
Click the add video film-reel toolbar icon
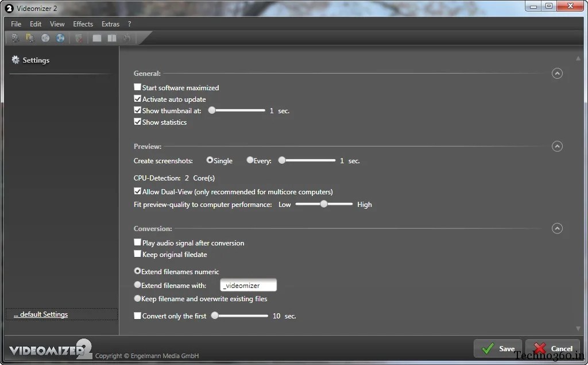(x=15, y=38)
